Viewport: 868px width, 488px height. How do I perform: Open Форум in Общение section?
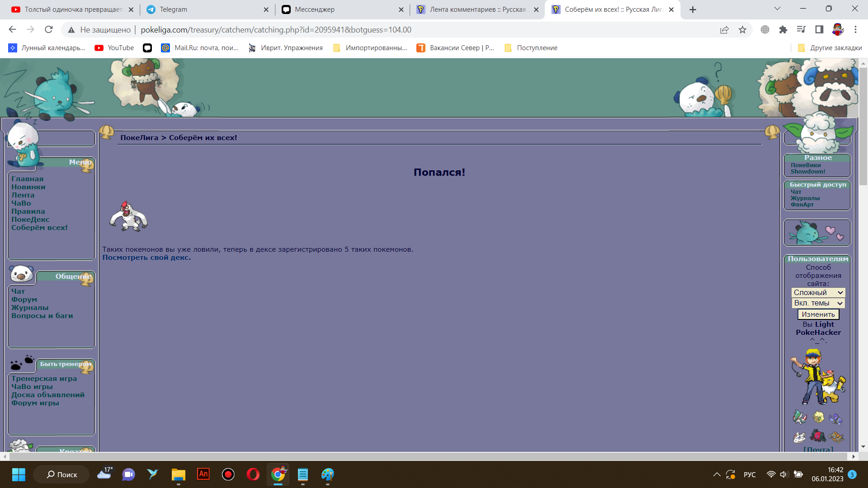24,300
